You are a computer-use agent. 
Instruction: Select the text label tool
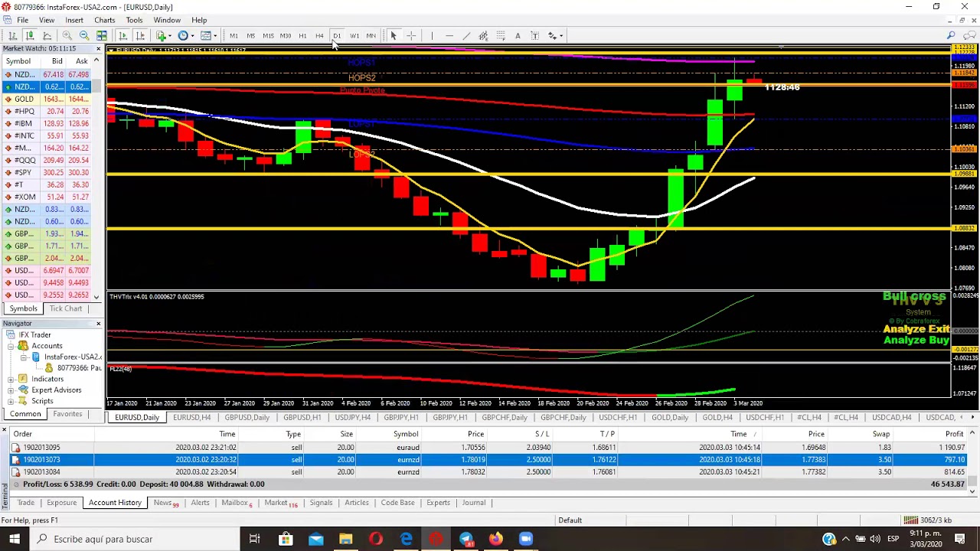535,35
